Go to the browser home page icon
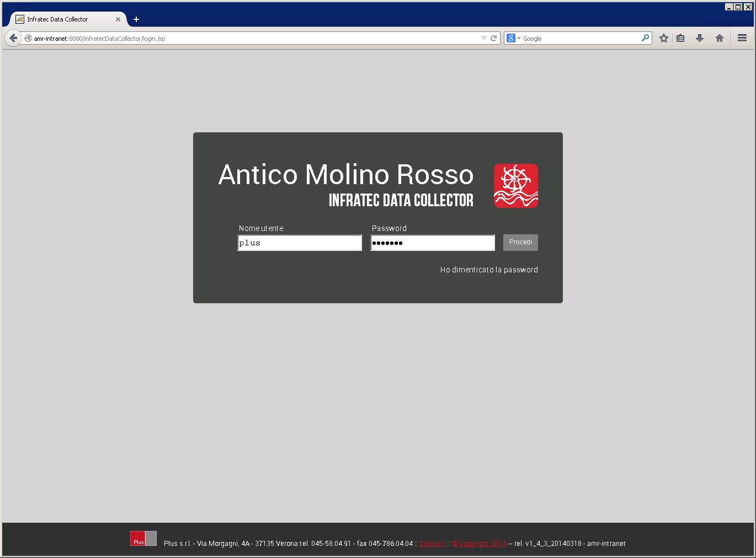756x558 pixels. click(x=720, y=39)
